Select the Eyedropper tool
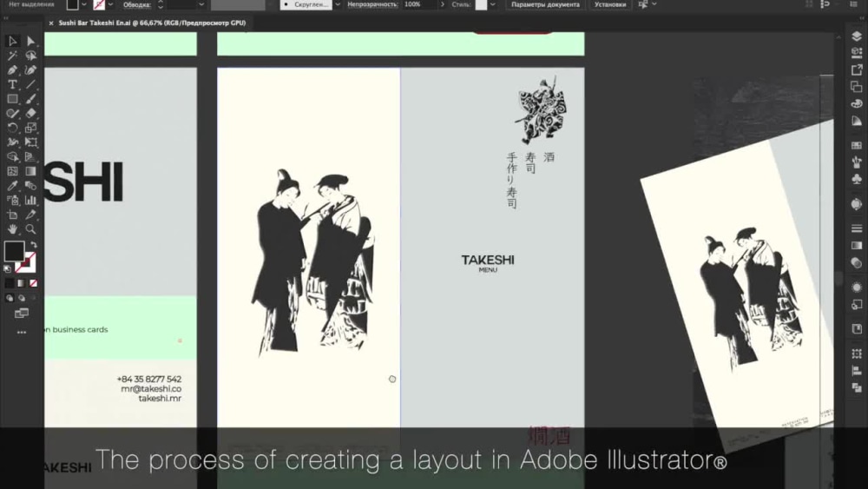 click(x=13, y=186)
